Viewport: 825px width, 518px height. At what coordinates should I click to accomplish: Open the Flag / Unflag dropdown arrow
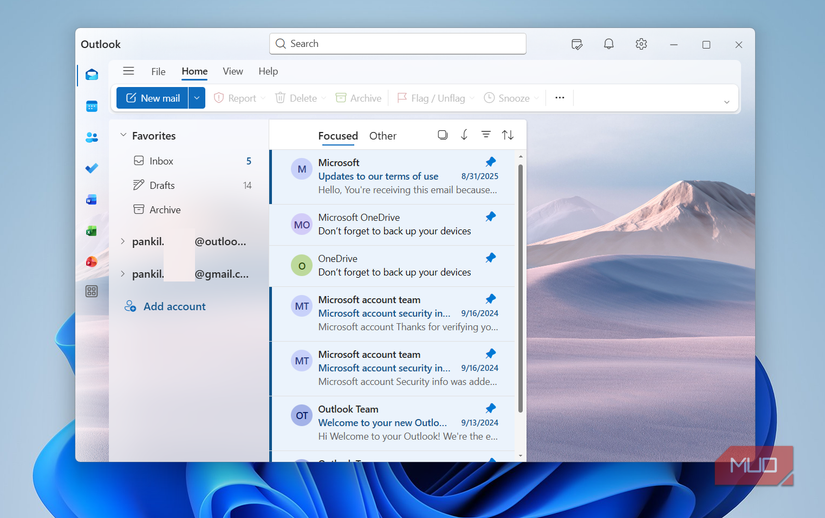pyautogui.click(x=472, y=98)
